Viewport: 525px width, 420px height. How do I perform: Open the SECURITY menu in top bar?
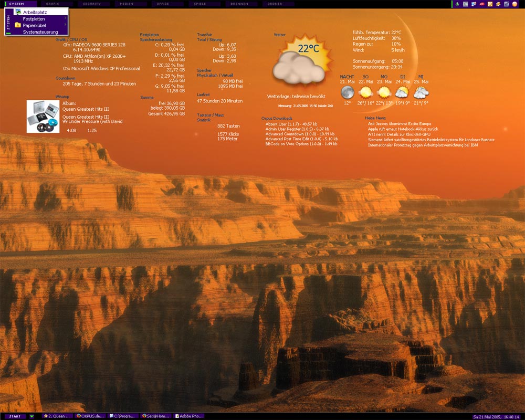coord(93,4)
